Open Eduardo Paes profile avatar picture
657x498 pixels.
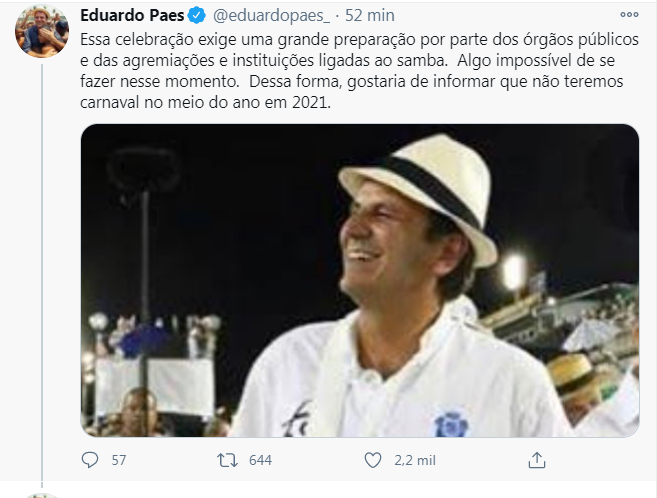click(x=42, y=31)
